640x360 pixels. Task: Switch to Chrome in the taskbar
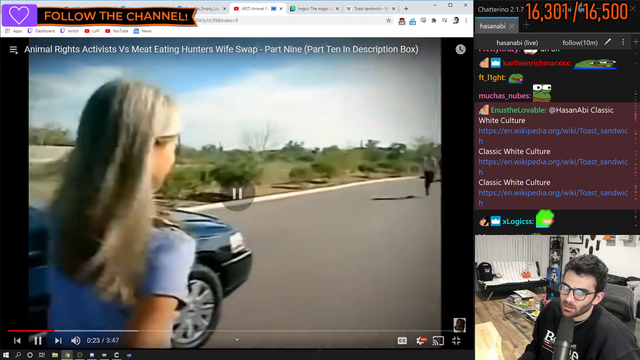67,355
